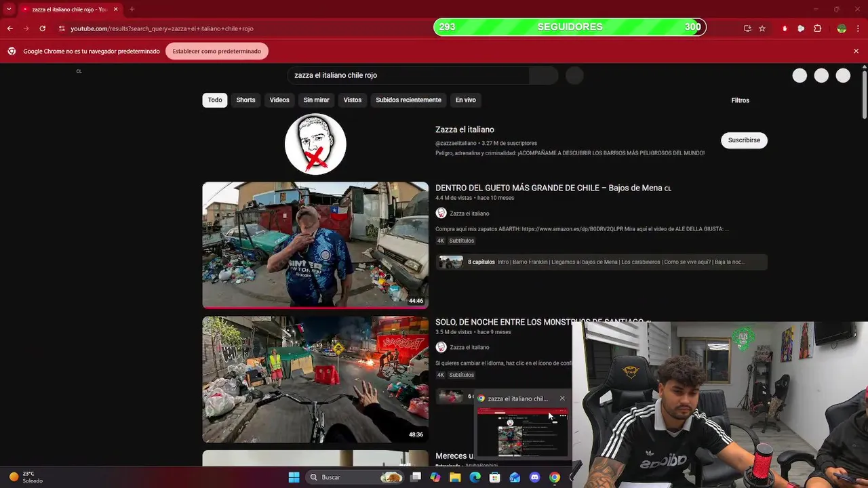
Task: Click the 4K badge on Bajos de Mena video
Action: pos(440,241)
